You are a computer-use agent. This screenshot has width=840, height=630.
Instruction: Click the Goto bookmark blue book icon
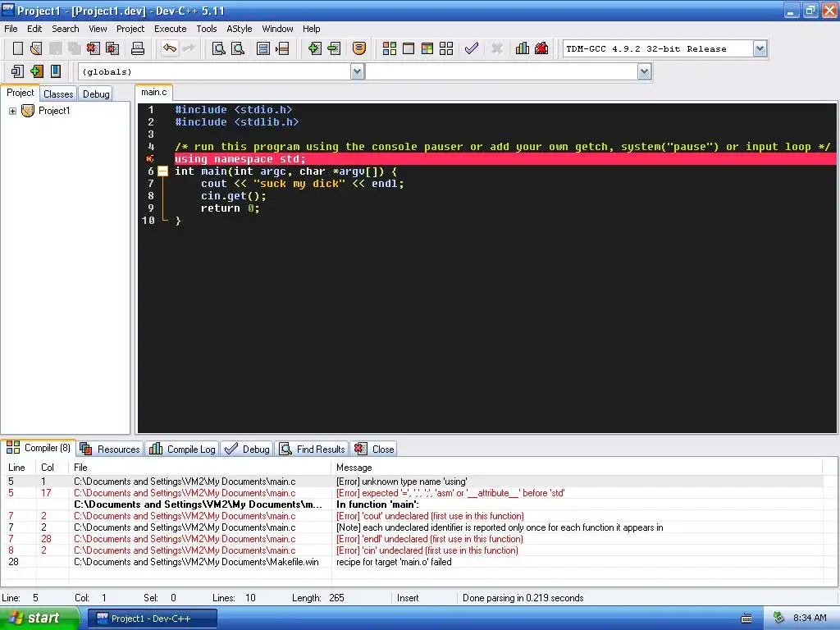coord(56,71)
